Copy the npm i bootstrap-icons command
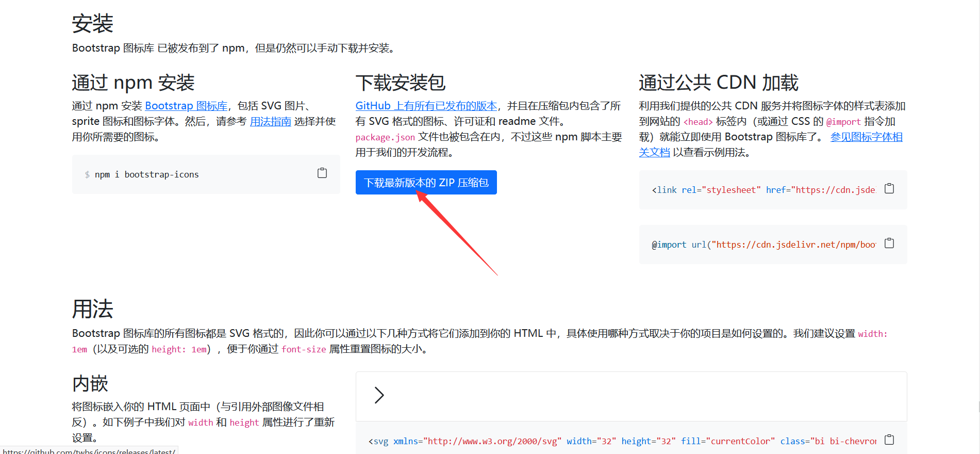The height and width of the screenshot is (454, 980). click(x=322, y=173)
